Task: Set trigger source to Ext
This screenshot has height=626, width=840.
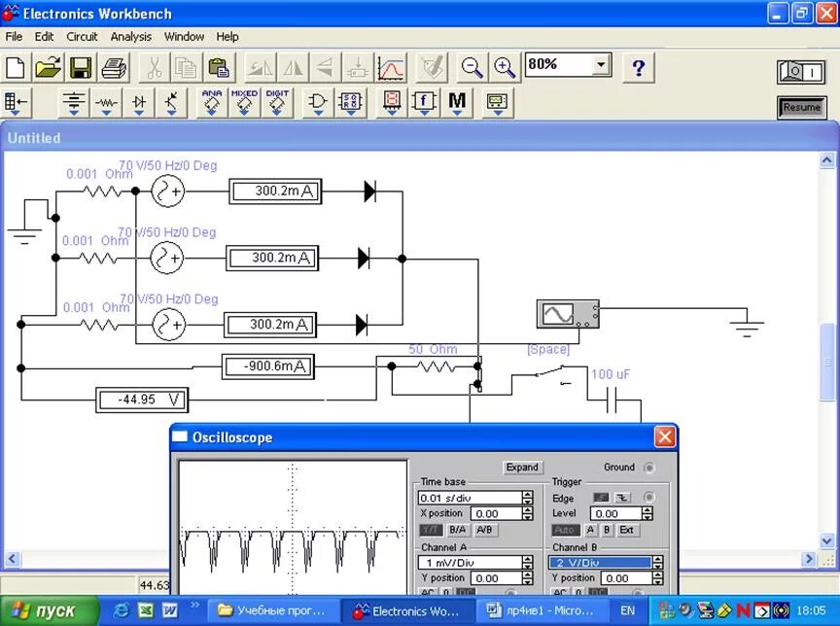Action: (626, 530)
